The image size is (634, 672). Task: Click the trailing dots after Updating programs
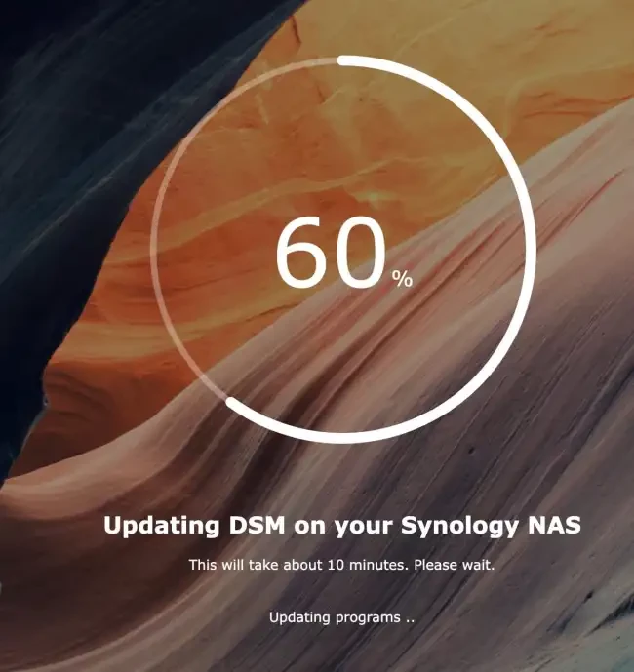point(410,620)
